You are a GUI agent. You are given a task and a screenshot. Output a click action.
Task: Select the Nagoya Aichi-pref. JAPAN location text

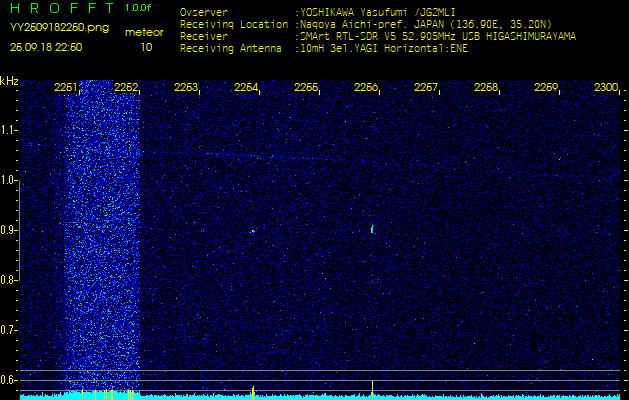(425, 24)
